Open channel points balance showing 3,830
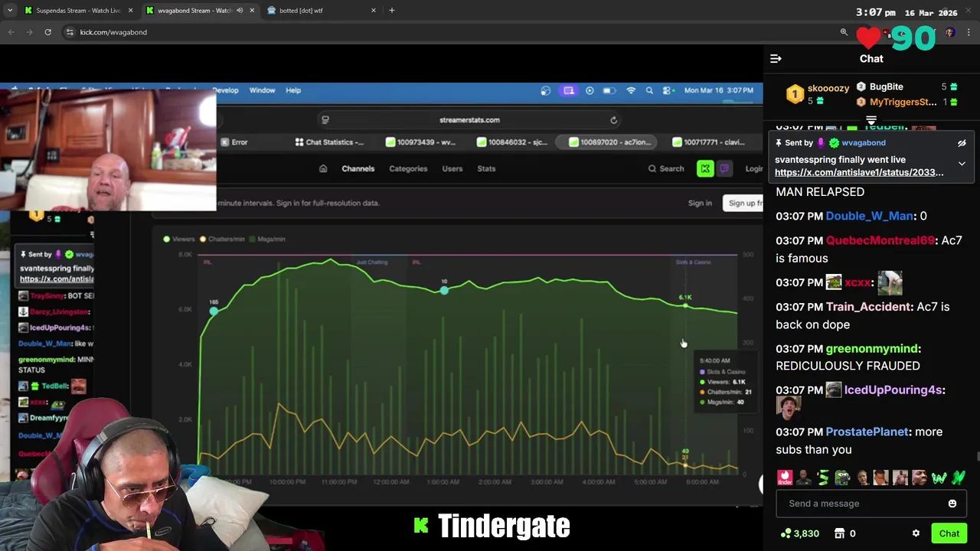 pos(800,533)
